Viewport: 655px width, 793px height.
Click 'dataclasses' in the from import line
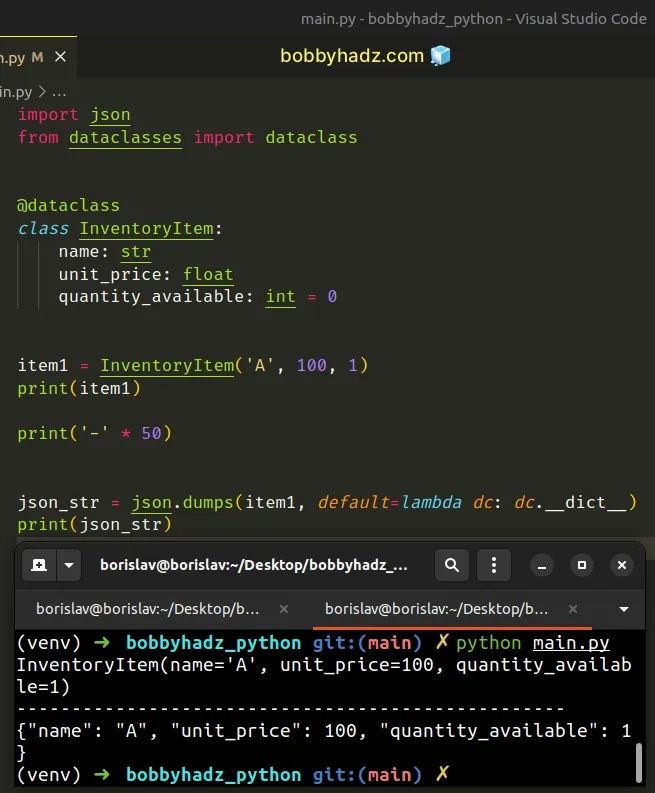(x=125, y=138)
